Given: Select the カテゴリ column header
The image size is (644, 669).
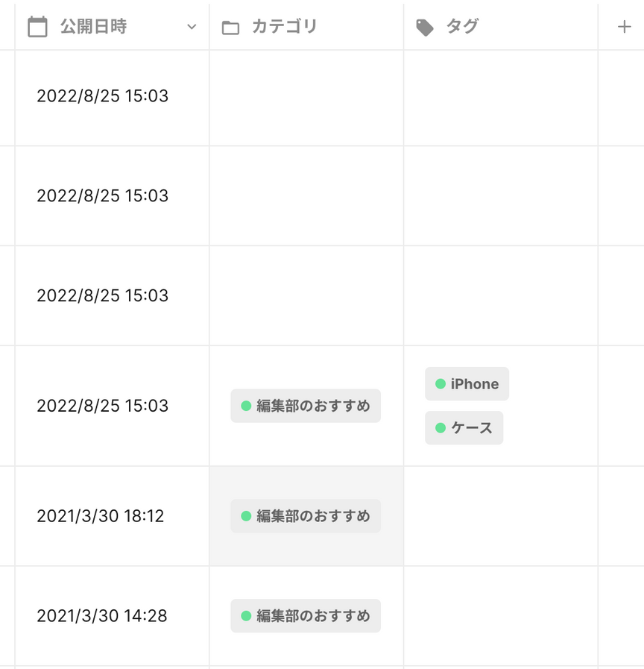Looking at the screenshot, I should tap(306, 26).
